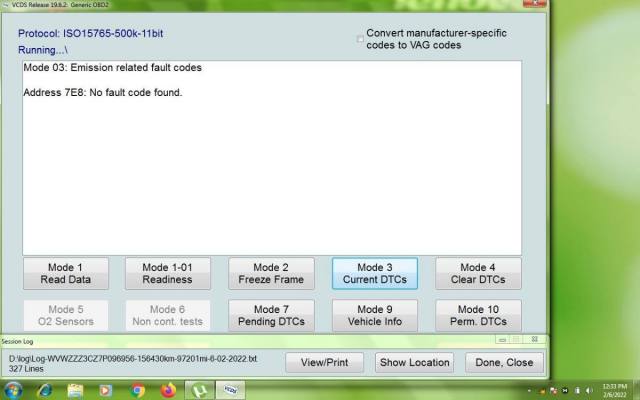Enable convert manufacturer-specific codes to VAG codes
This screenshot has width=640, height=400.
[361, 39]
